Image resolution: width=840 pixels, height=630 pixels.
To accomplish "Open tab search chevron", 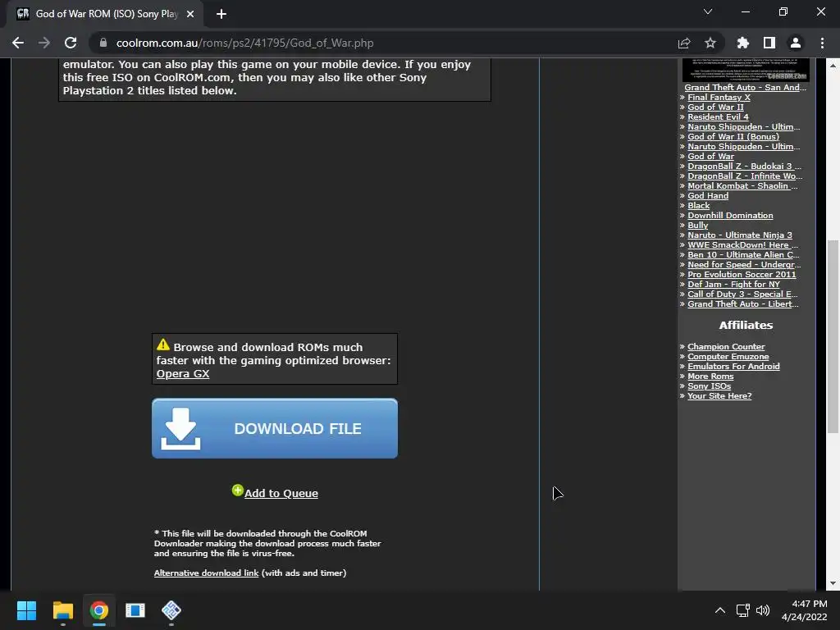I will 708,11.
